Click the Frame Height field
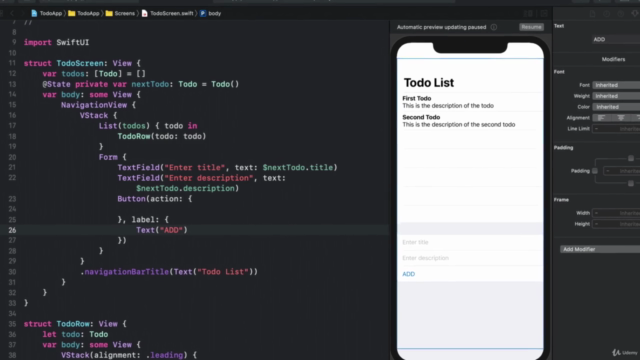Viewport: 640px width, 360px height. 616,224
